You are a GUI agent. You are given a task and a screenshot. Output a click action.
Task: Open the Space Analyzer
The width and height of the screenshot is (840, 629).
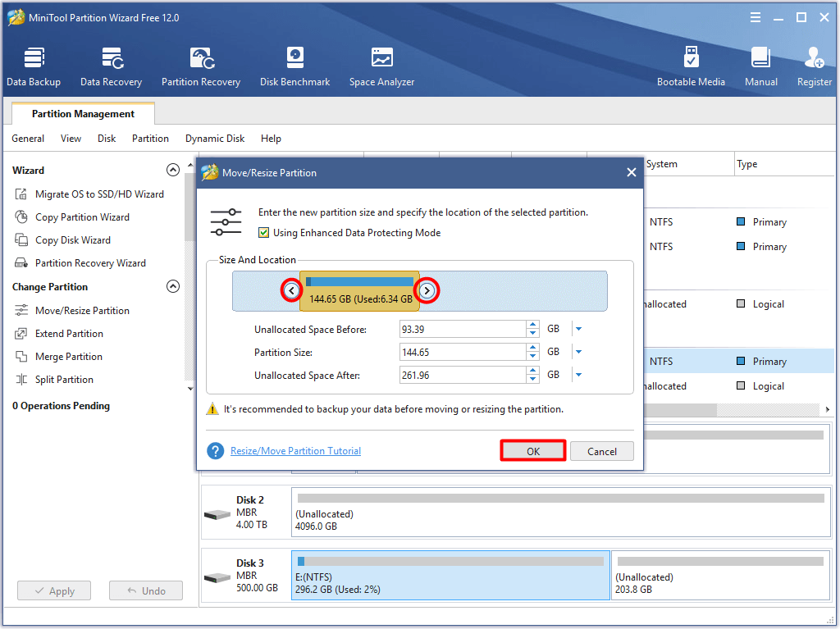[382, 67]
